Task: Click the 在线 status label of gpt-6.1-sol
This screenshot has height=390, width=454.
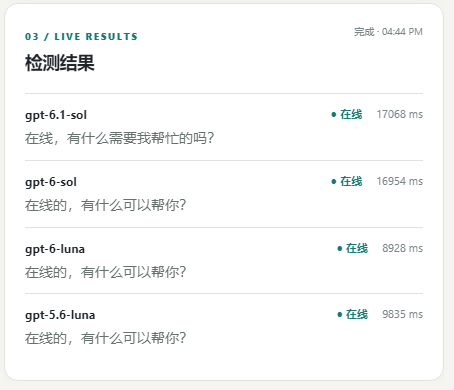Action: (x=351, y=114)
